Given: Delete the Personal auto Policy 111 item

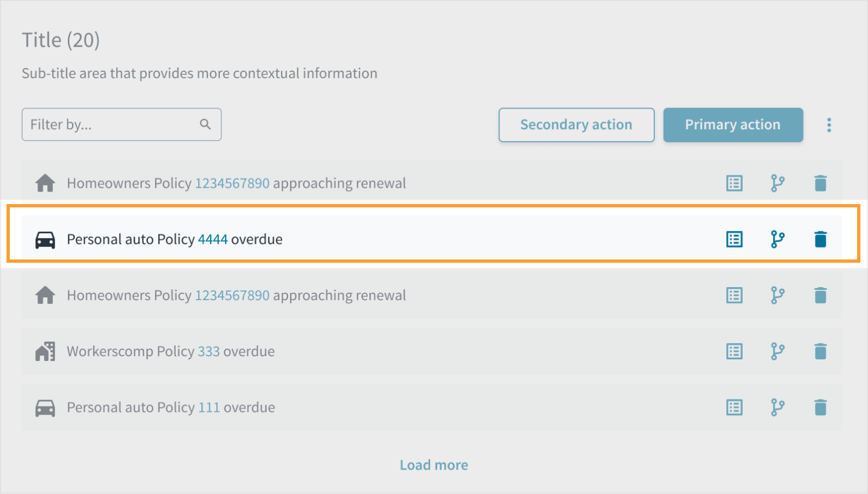Looking at the screenshot, I should coord(820,407).
